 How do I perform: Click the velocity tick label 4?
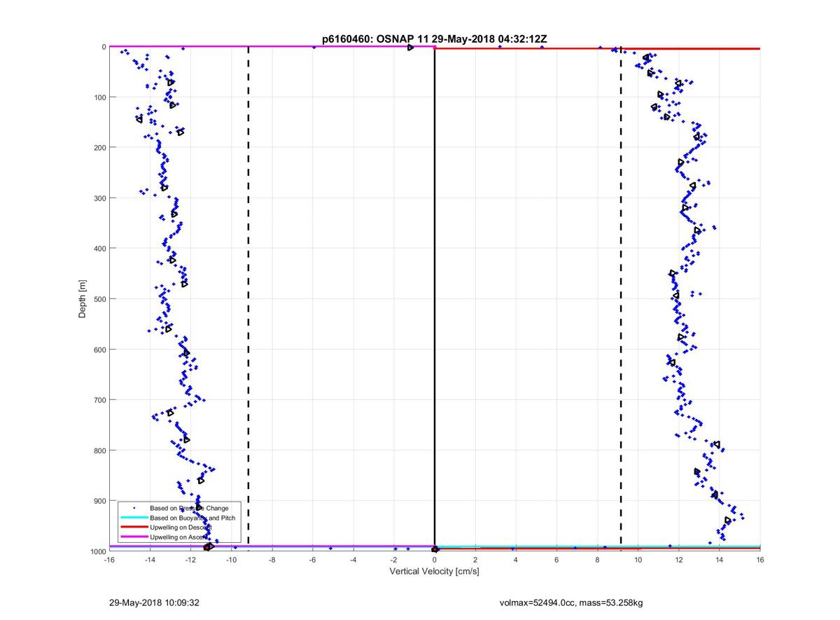click(x=516, y=560)
